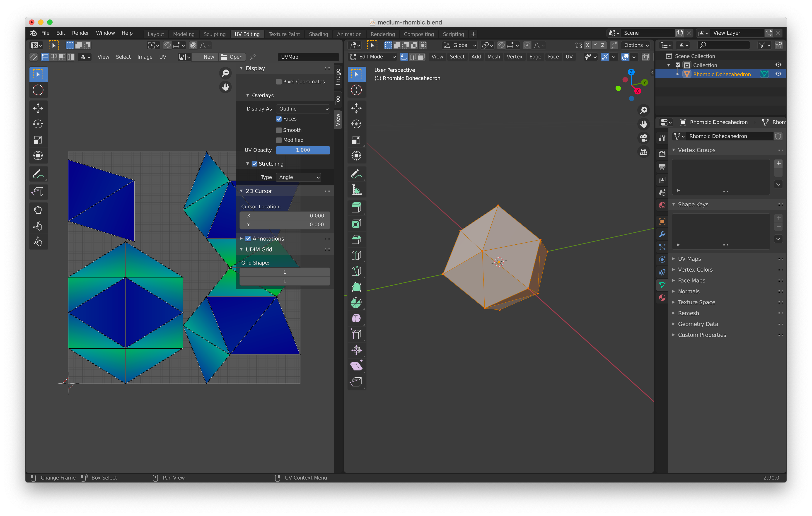Select the Loop Cut tool

point(356,255)
